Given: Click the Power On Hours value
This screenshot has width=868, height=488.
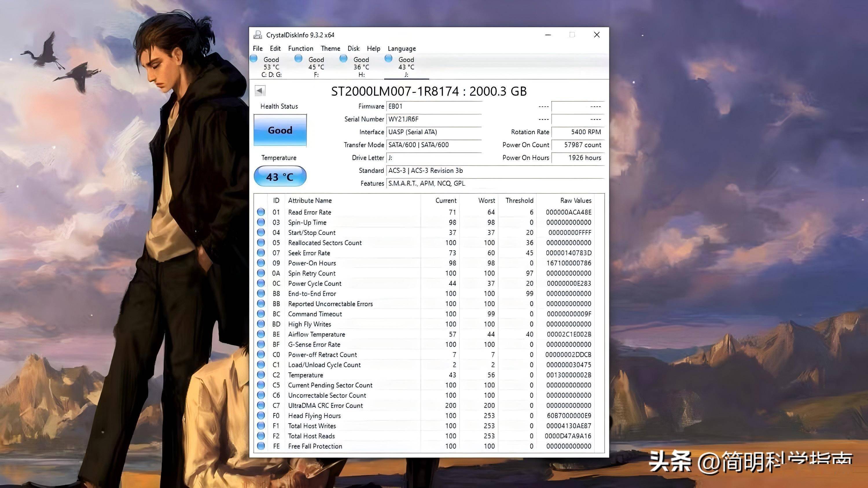Looking at the screenshot, I should point(578,158).
